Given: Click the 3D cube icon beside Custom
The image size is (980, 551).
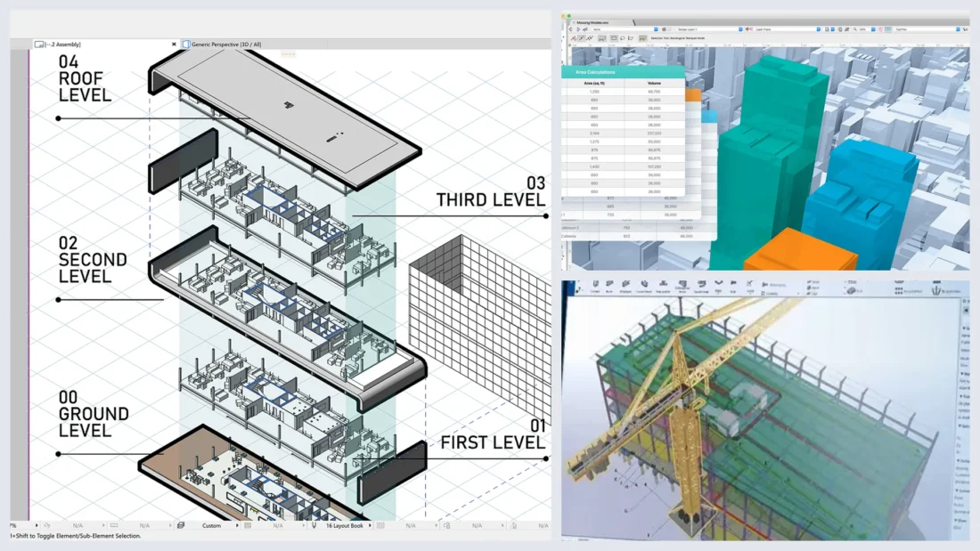Looking at the screenshot, I should pos(181,525).
